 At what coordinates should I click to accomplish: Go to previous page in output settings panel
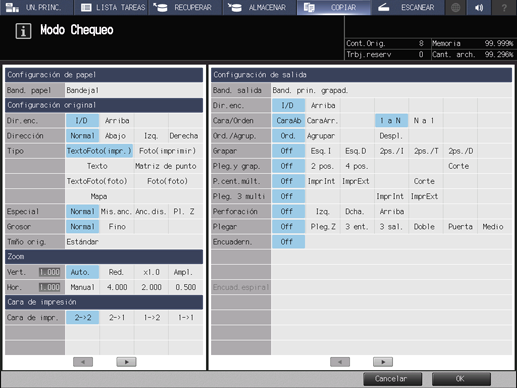(340, 362)
